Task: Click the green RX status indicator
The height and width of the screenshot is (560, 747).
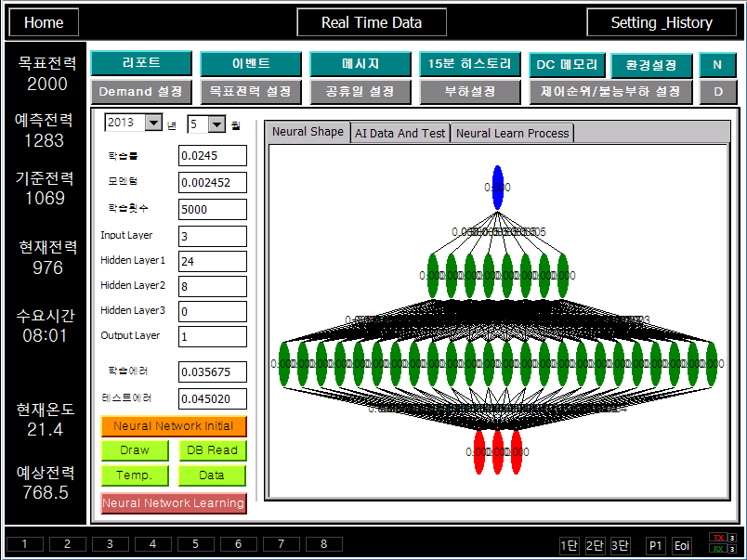Action: pyautogui.click(x=719, y=549)
